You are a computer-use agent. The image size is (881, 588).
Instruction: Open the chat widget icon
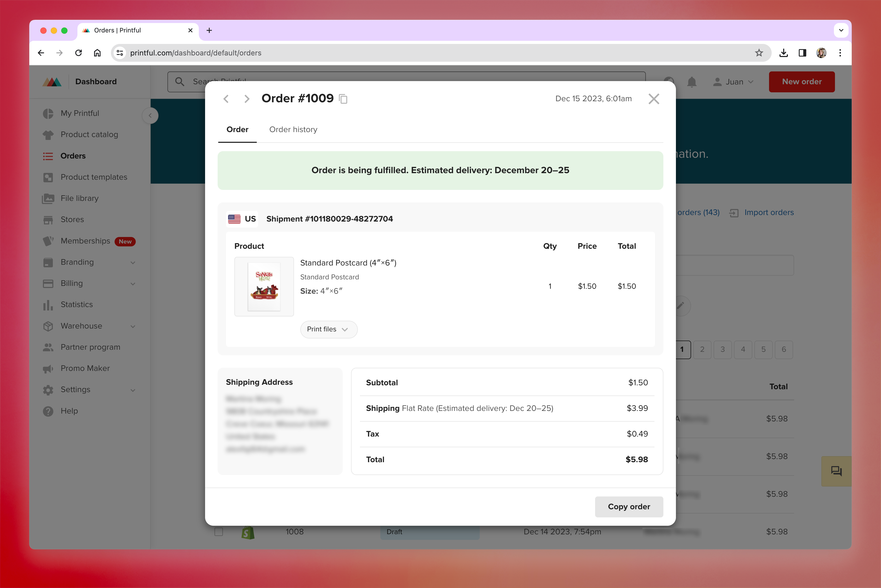point(836,471)
